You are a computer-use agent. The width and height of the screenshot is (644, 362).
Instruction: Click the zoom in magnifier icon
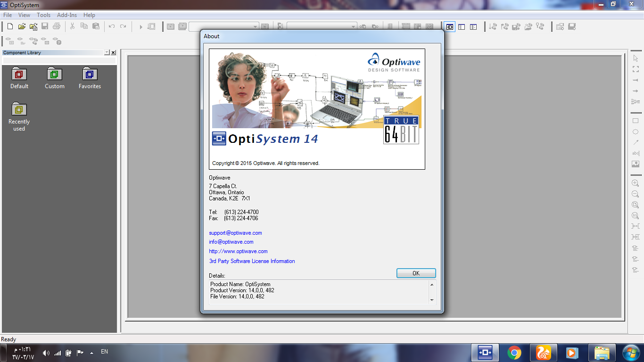coord(636,183)
